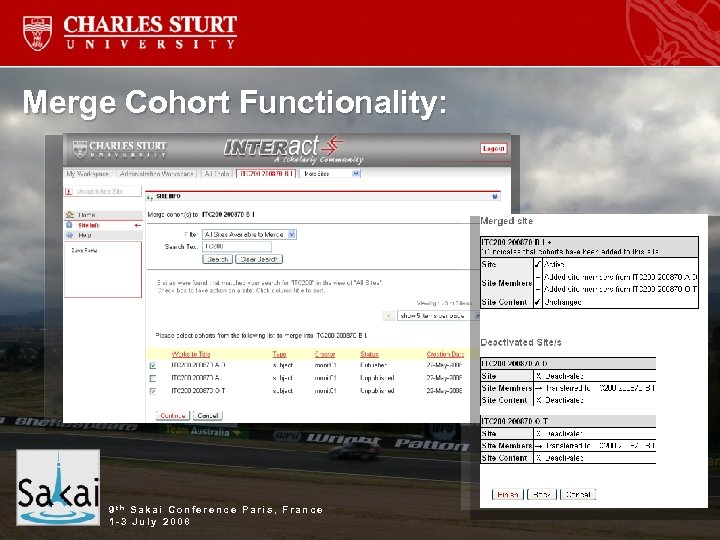Click the previous page arrow in the pager

point(388,316)
